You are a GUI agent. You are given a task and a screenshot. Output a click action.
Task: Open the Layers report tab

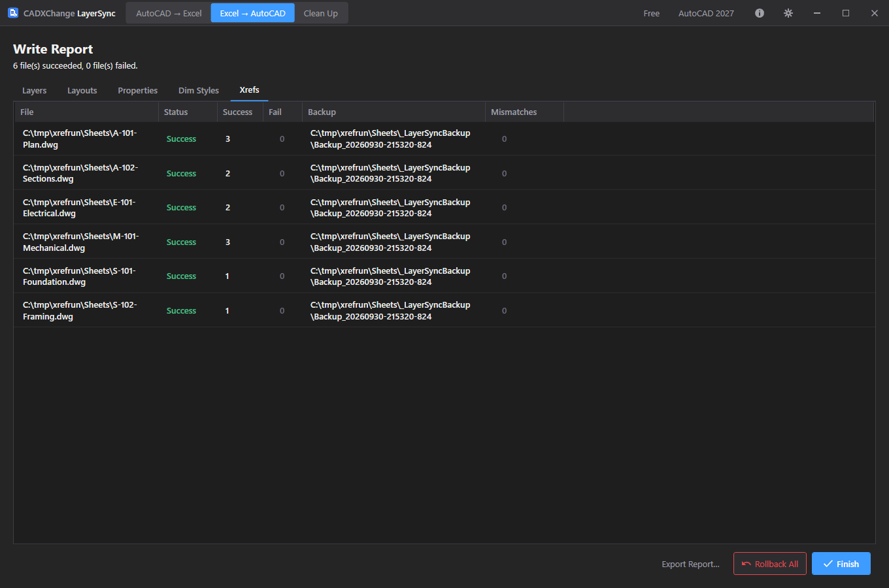(35, 90)
